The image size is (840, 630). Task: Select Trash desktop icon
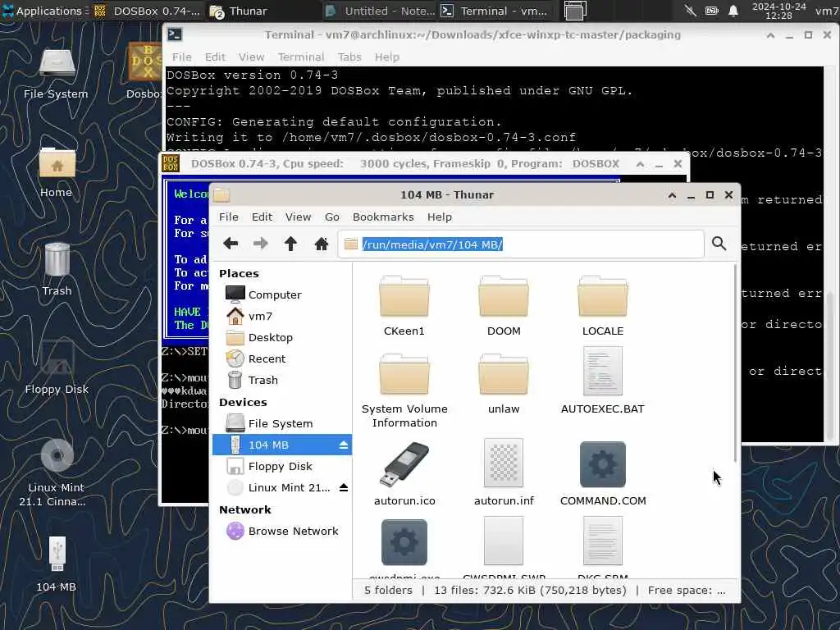[57, 269]
